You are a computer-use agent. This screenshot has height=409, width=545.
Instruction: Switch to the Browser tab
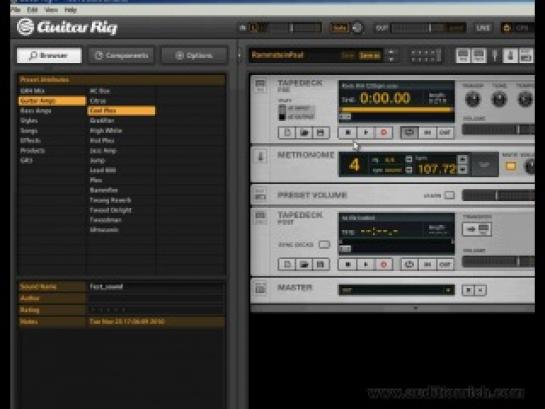coord(49,56)
